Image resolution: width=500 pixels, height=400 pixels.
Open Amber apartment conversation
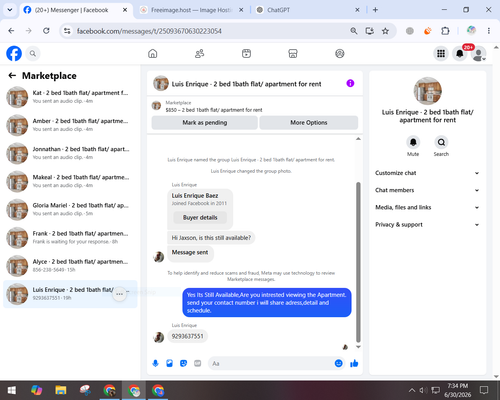(70, 125)
